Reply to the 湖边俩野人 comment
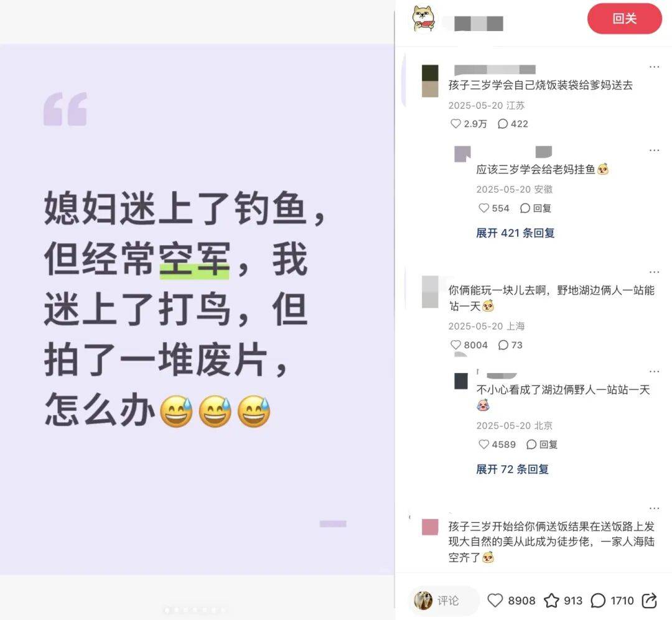The height and width of the screenshot is (620, 672). 542,445
